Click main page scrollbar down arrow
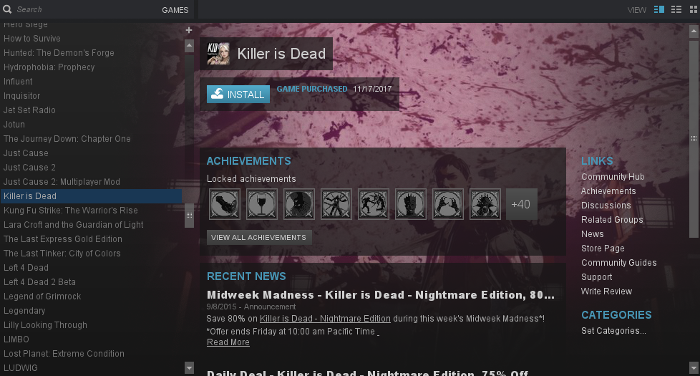700x376 pixels. tap(693, 368)
